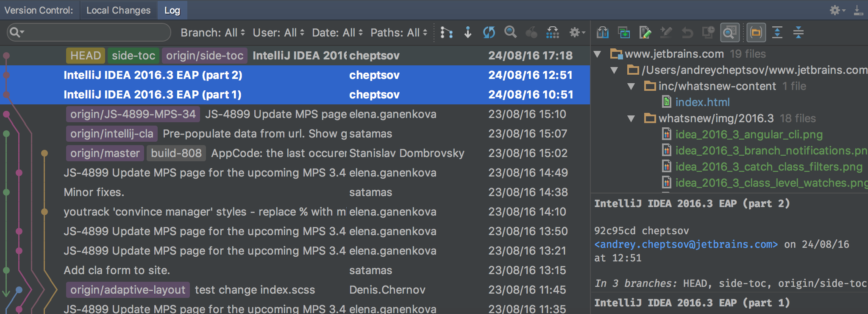Open the log toolbar gear settings menu

pyautogui.click(x=576, y=33)
